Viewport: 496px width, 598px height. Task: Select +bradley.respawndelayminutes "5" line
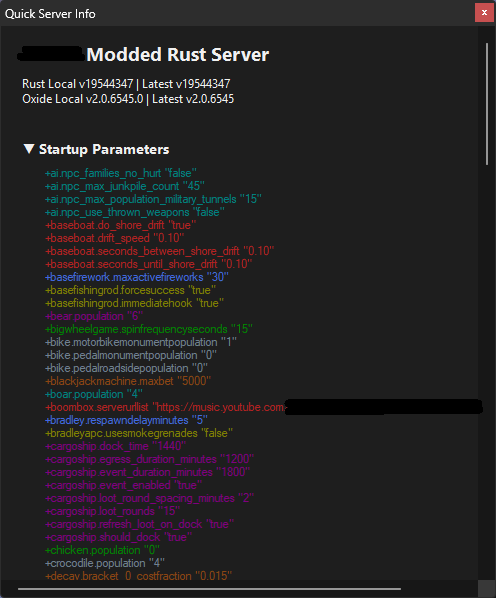tap(126, 420)
